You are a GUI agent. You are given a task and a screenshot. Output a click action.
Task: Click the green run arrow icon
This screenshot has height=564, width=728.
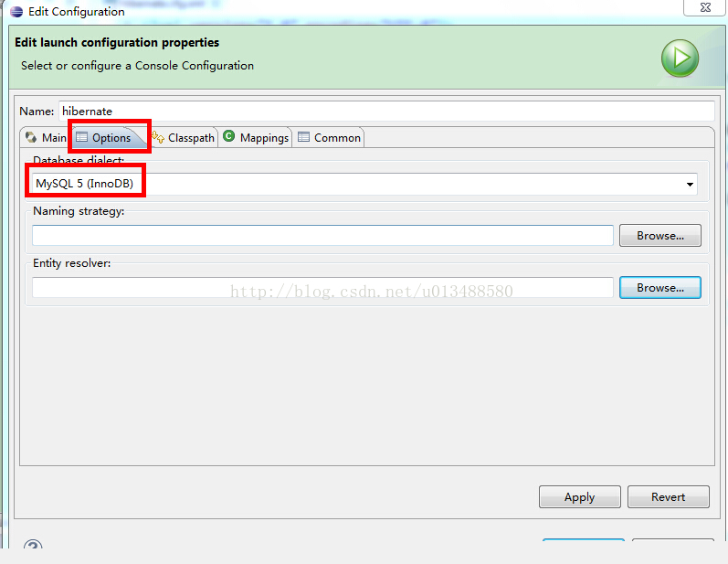[x=680, y=59]
